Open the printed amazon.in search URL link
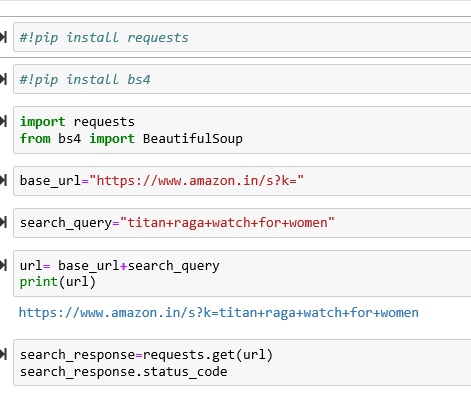Image resolution: width=471 pixels, height=395 pixels. click(219, 313)
